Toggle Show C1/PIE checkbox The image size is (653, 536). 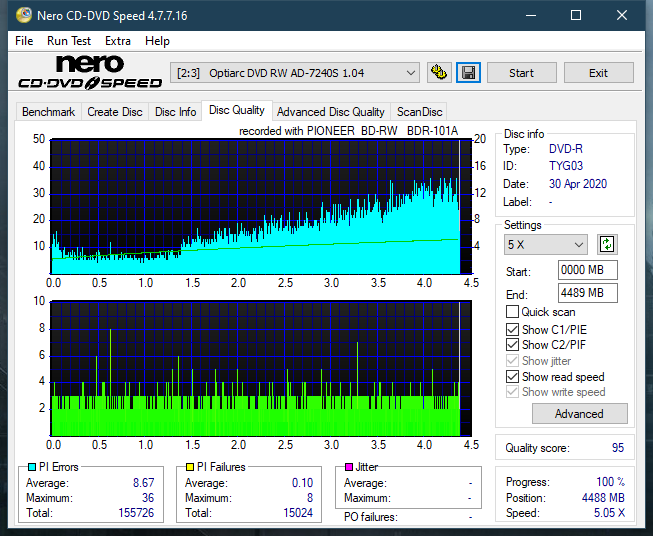click(512, 329)
